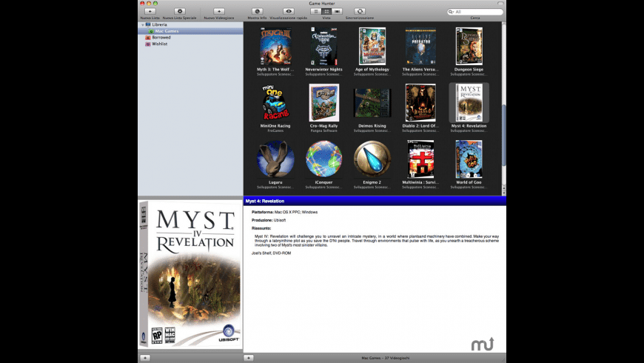The image size is (644, 363).
Task: Click the Pangea Software developer text
Action: click(323, 130)
